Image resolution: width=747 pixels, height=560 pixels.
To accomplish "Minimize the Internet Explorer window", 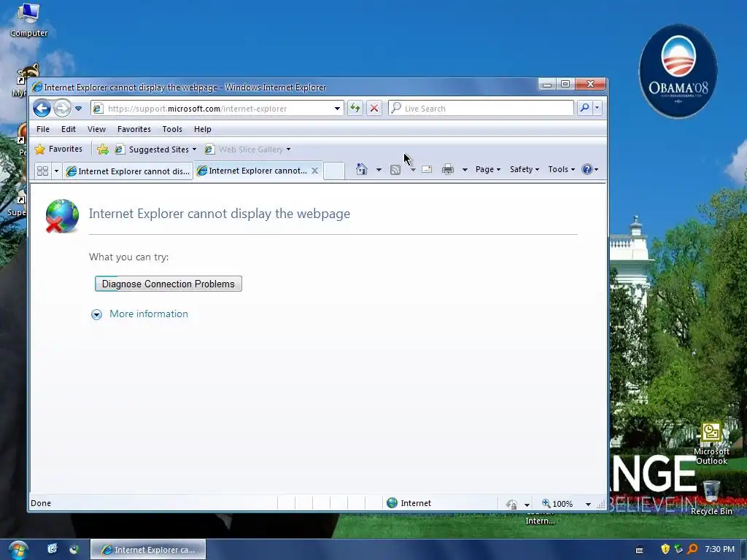I will tap(547, 85).
